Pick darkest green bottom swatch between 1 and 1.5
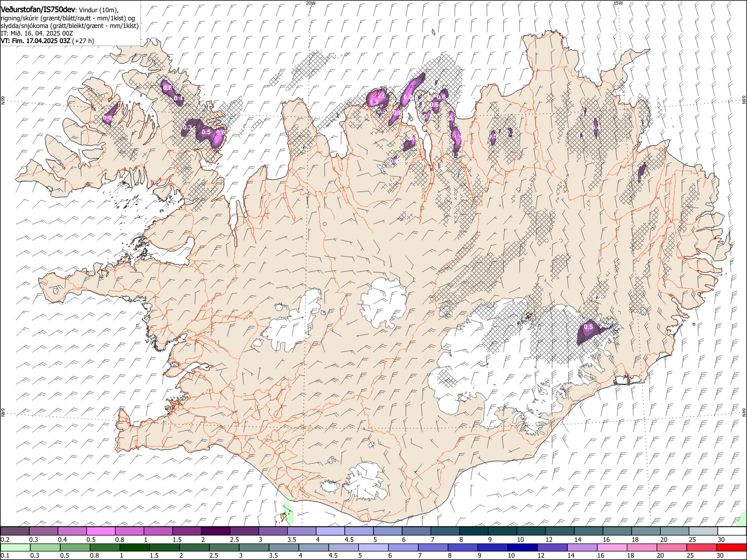The height and width of the screenshot is (560, 747). [x=134, y=547]
